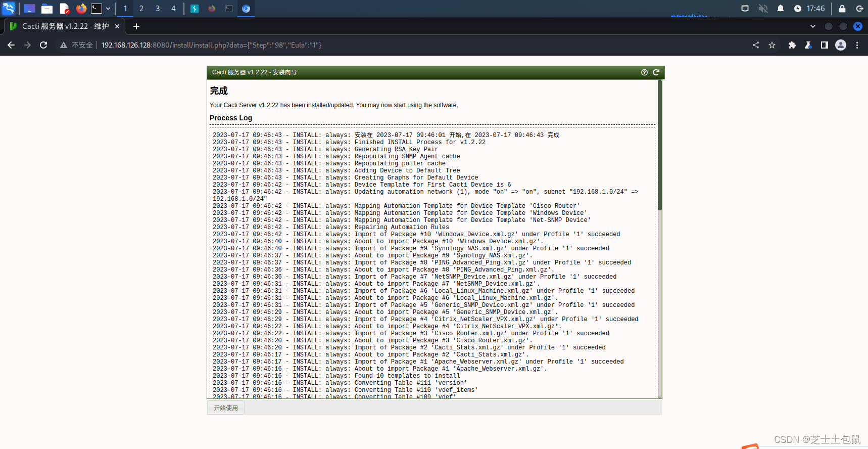Share this page via the share icon

(x=756, y=45)
